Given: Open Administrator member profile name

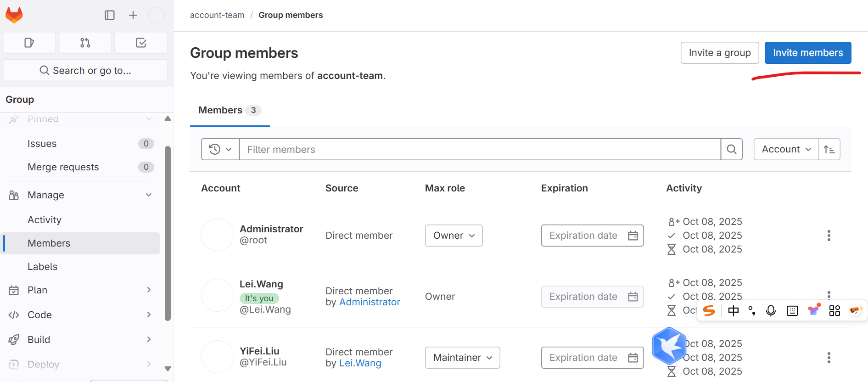Looking at the screenshot, I should [x=271, y=229].
